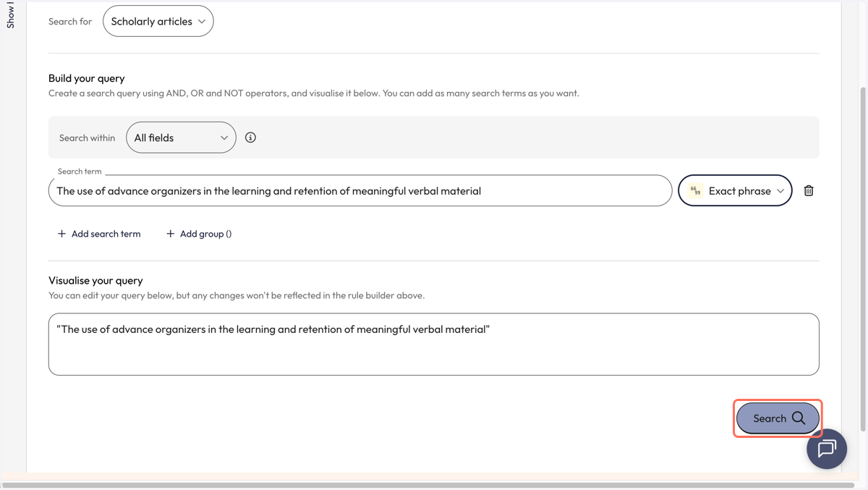868x490 pixels.
Task: Open the chat bubble widget
Action: [x=827, y=449]
